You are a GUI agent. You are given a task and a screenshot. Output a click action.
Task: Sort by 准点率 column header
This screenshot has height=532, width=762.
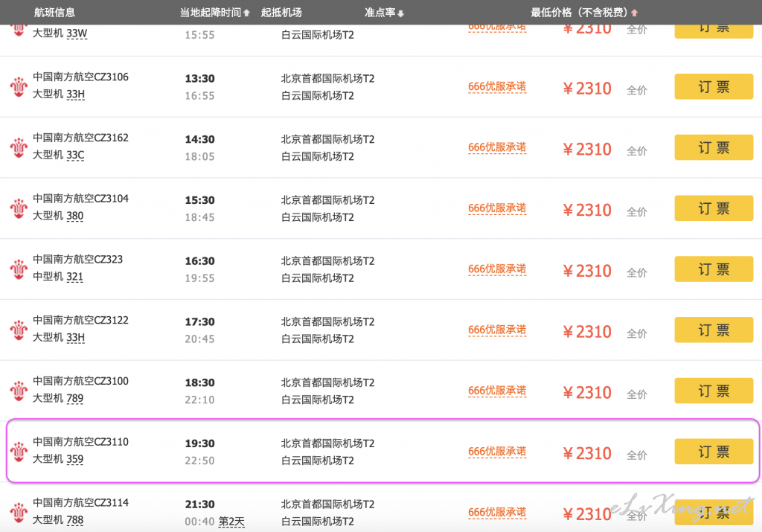point(384,13)
